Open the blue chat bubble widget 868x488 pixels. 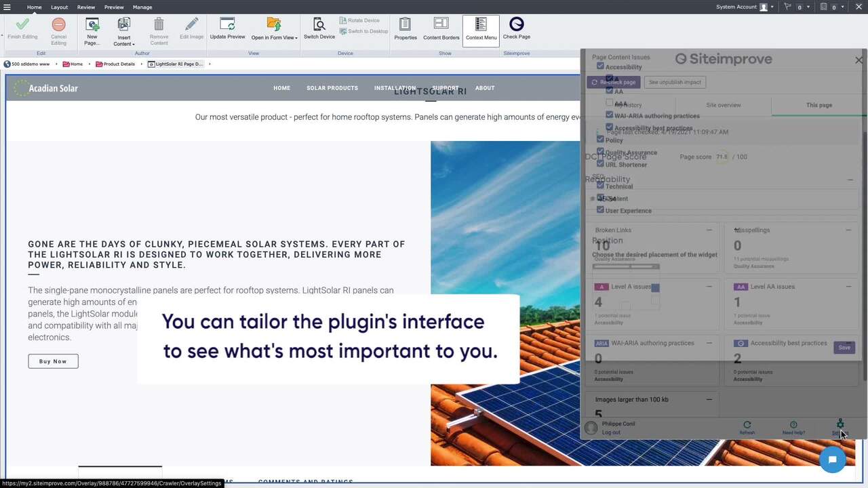[x=832, y=460]
